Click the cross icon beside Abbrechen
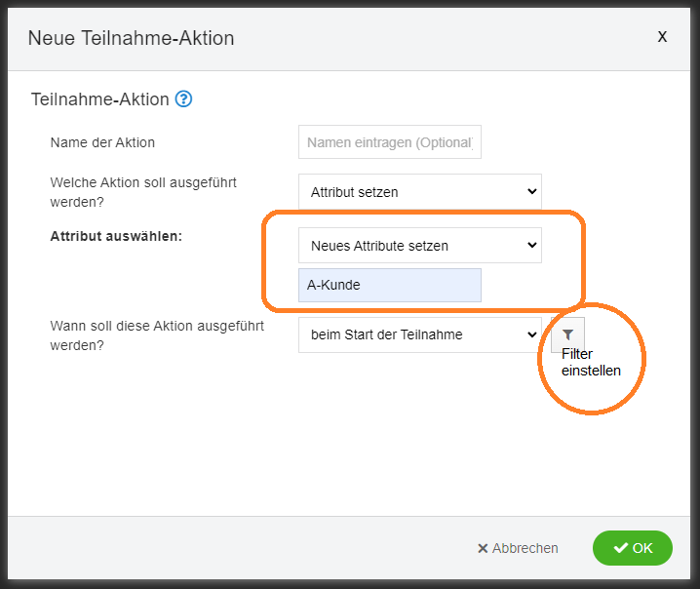 pos(483,548)
